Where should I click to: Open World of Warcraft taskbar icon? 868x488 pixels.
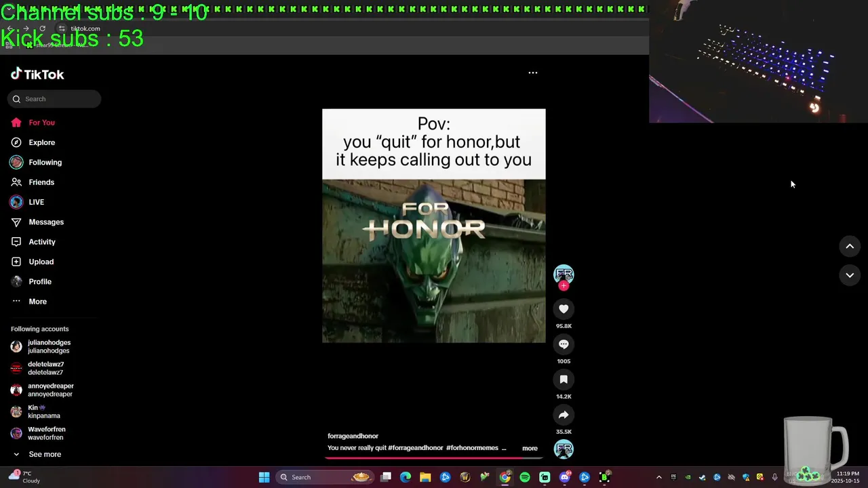coord(465,477)
